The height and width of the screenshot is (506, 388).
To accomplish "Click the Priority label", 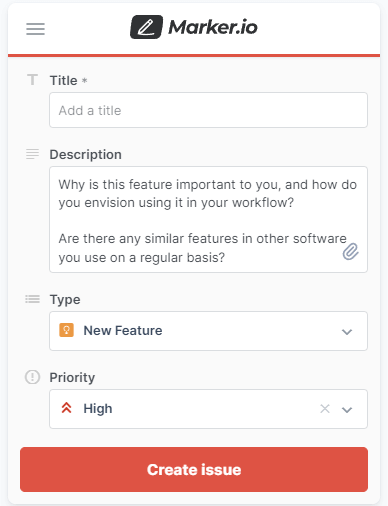I will coord(72,377).
